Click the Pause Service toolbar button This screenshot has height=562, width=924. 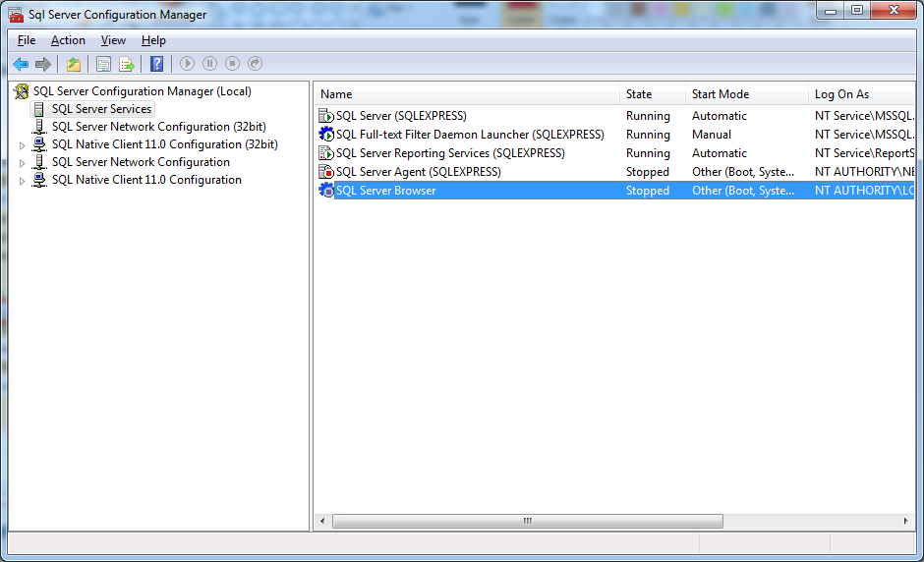[209, 64]
